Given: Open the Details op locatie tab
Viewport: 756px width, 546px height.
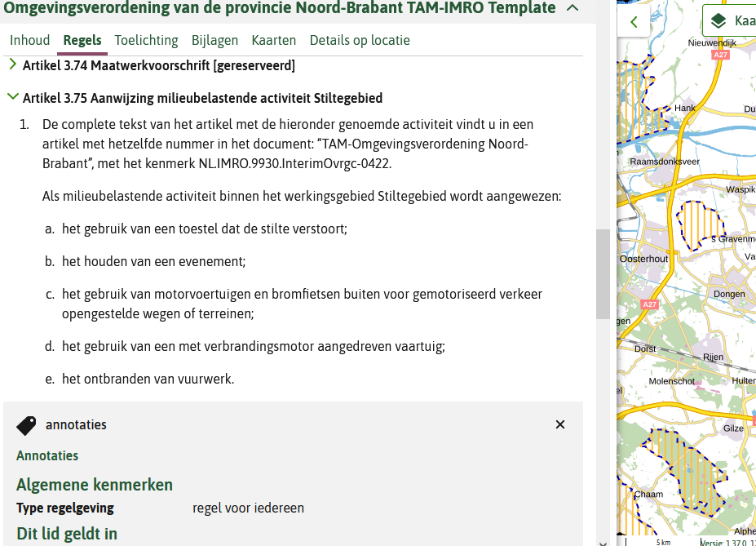Looking at the screenshot, I should coord(360,40).
